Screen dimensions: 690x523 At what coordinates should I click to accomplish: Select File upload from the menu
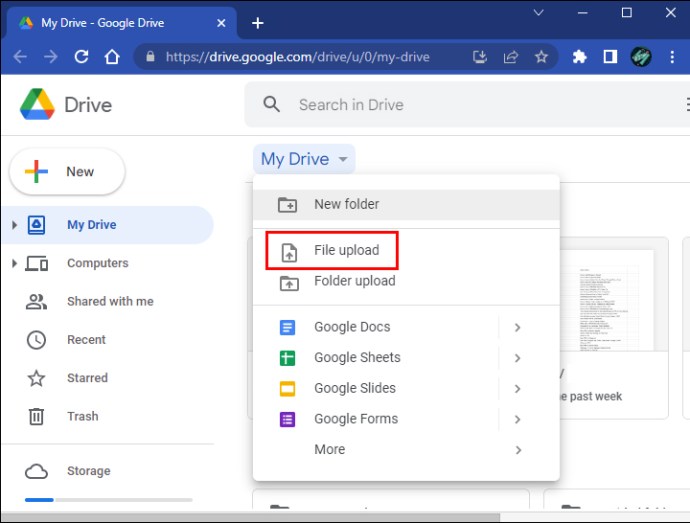tap(346, 250)
